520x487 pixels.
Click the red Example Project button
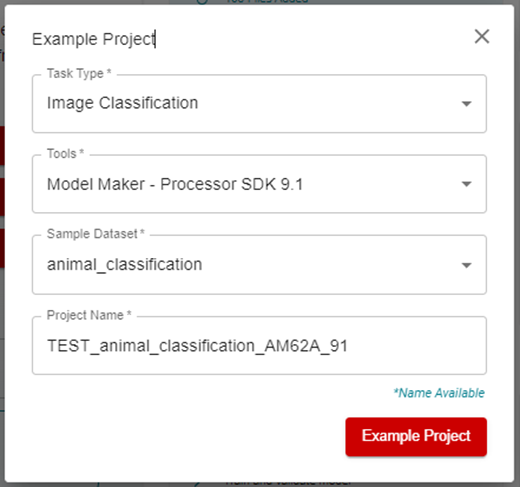(416, 437)
